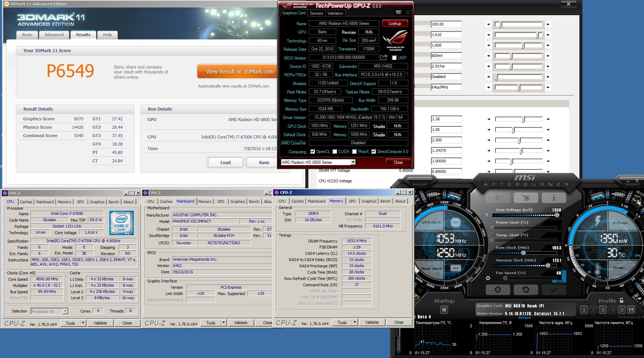Open the Tools dropdown arrow in the CPU-Z CPU window

click(83, 323)
